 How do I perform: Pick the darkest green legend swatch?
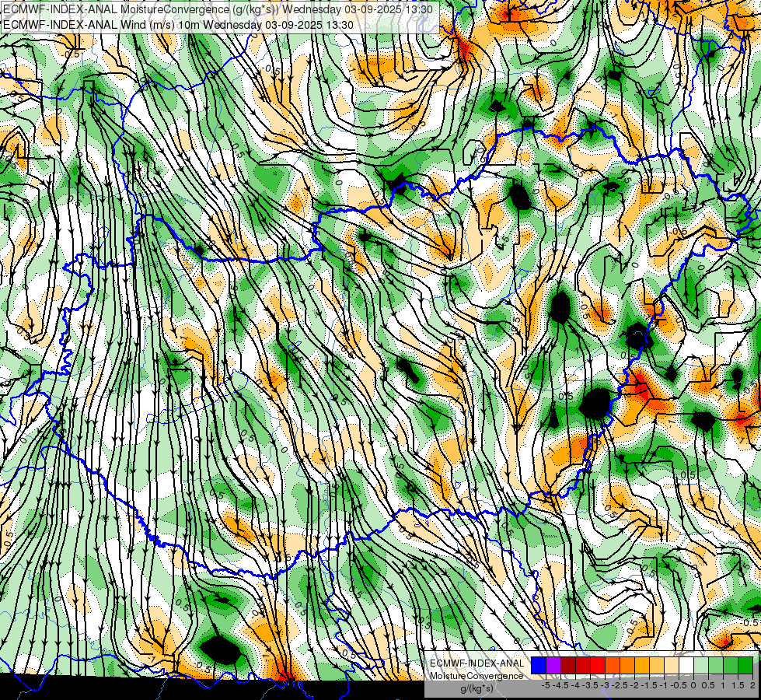[x=745, y=665]
